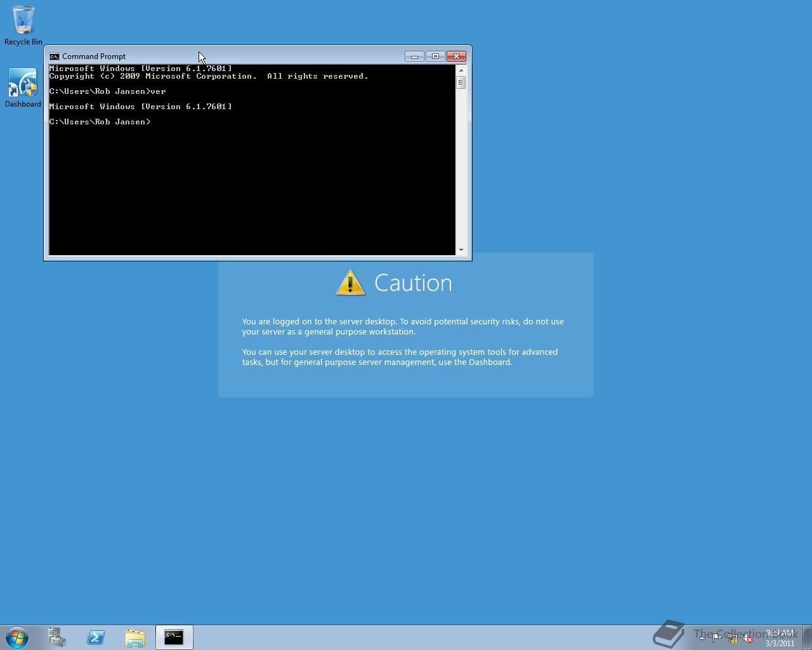This screenshot has height=650, width=812.
Task: Click the Command Prompt scroll down arrow
Action: point(461,250)
